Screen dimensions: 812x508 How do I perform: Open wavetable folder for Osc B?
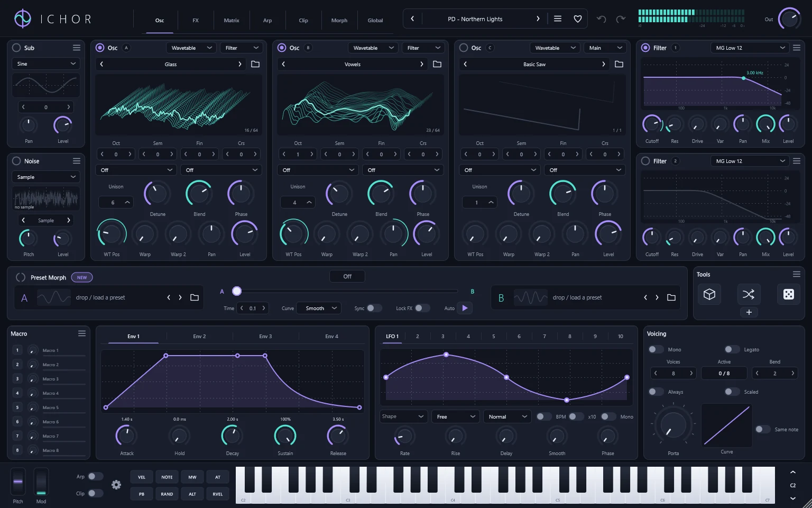point(437,64)
